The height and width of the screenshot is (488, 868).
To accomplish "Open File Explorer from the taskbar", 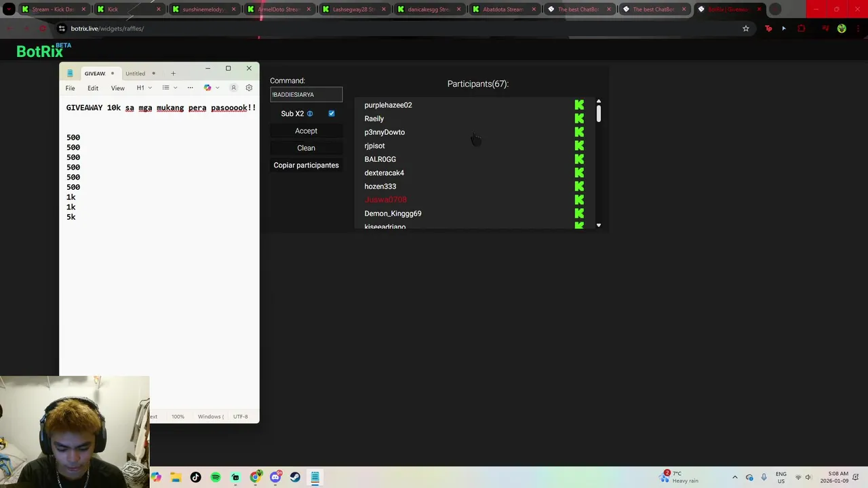I will 176,477.
